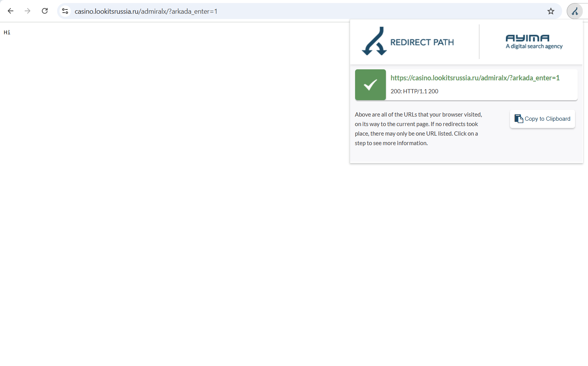Click the REDIRECT PATH title text
Viewport: 588px width, 366px height.
tap(422, 42)
